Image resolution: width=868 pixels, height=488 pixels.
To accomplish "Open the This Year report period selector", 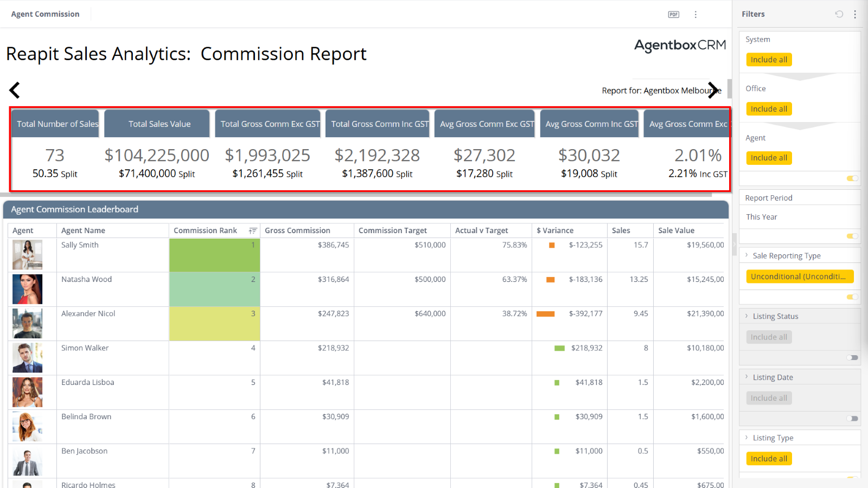I will (x=800, y=217).
